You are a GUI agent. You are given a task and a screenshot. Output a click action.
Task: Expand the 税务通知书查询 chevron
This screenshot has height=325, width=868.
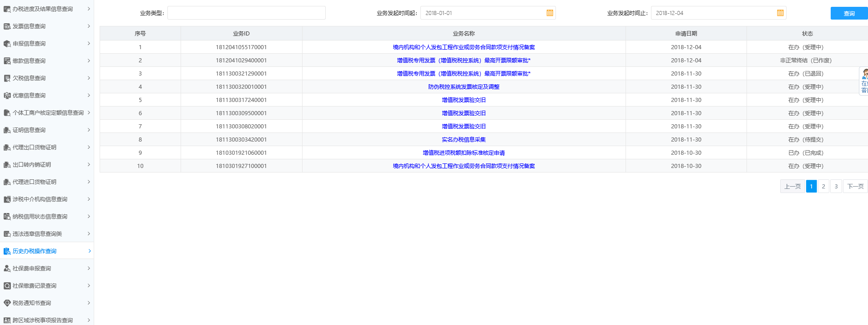click(89, 303)
